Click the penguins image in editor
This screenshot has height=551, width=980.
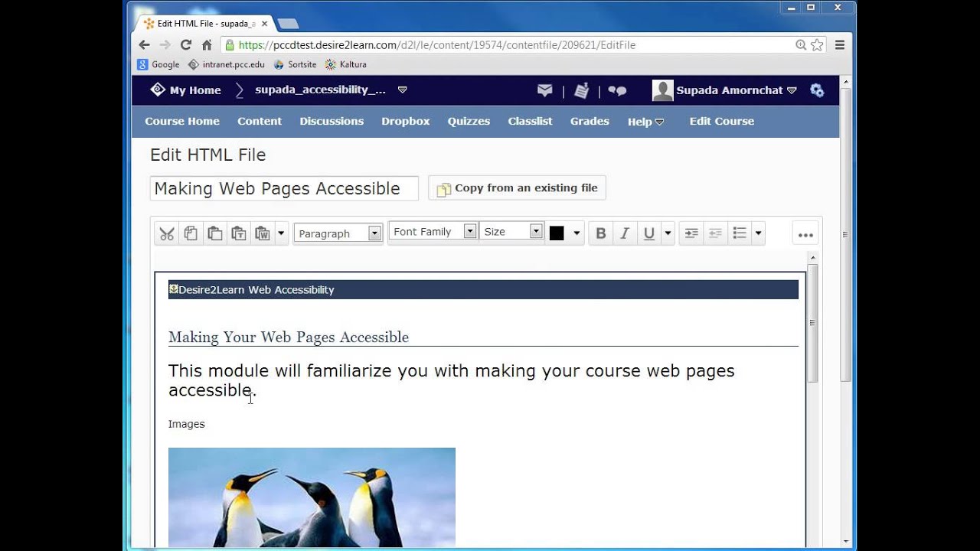point(312,497)
